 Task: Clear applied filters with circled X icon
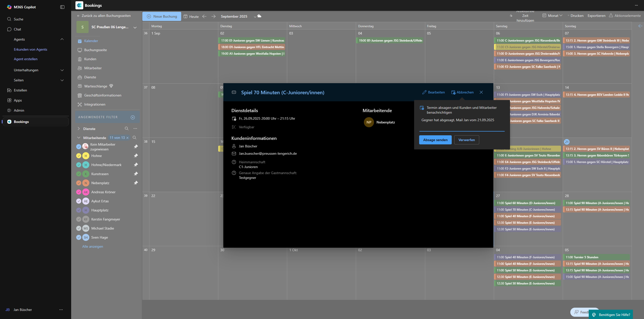[133, 117]
